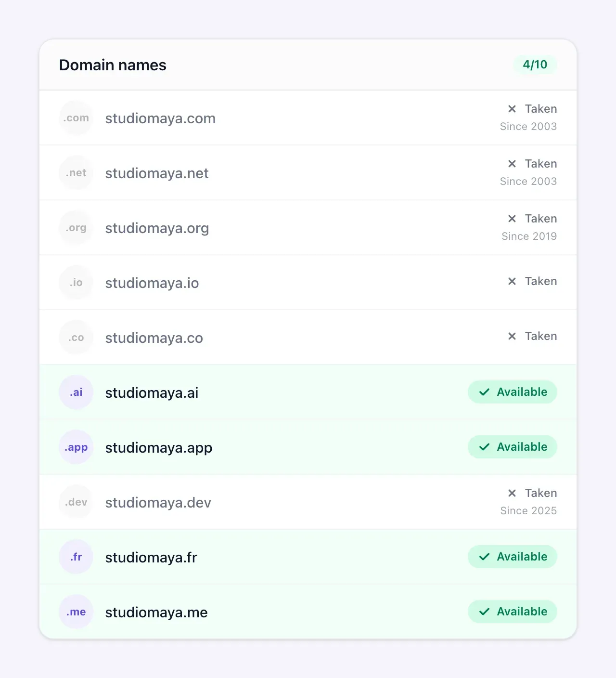This screenshot has width=616, height=678.
Task: Click the X icon in studiomaya.io row
Action: point(512,281)
